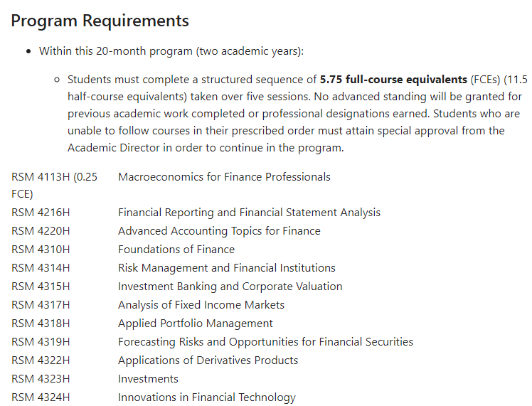Screen dimensions: 532x406
Task: Select the RSM 4113H course code
Action: (x=41, y=177)
